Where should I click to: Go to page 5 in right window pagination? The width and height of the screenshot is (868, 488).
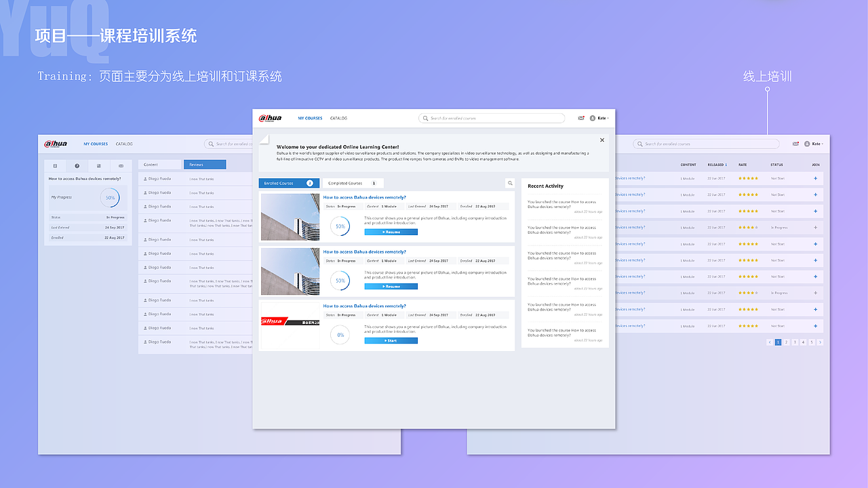pyautogui.click(x=812, y=342)
